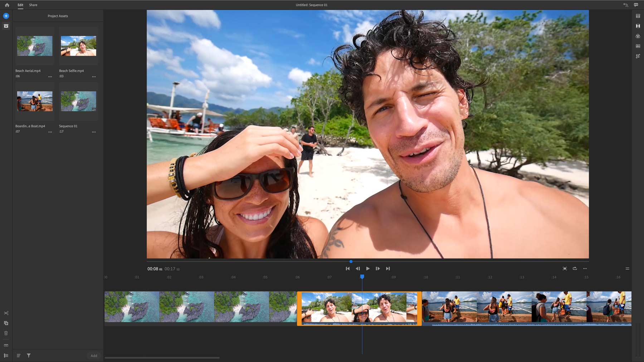Jump to the end of the sequence
The height and width of the screenshot is (362, 644).
click(x=388, y=268)
